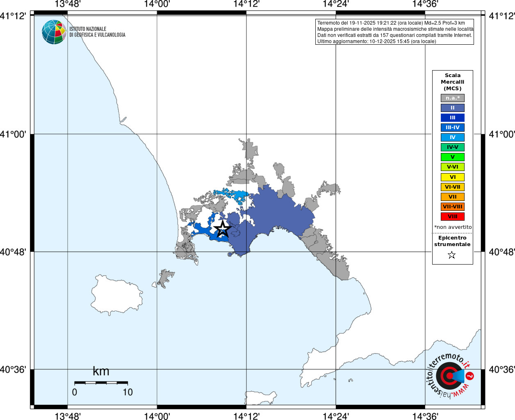Click the epicenter star on the map

click(223, 229)
